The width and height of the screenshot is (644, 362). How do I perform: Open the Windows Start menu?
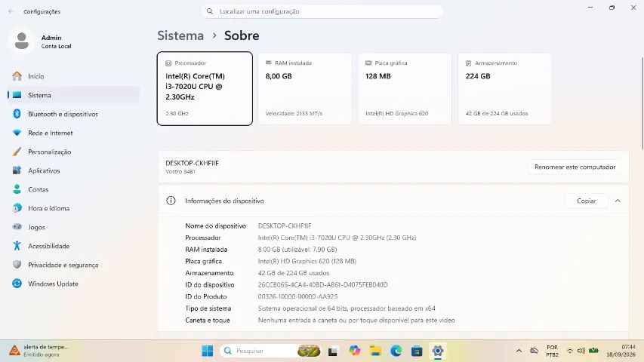[x=208, y=351]
